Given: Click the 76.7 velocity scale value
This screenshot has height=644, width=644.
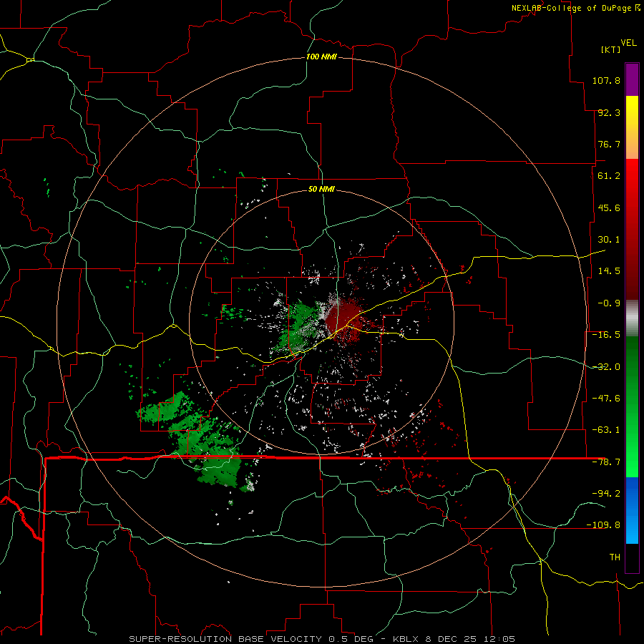Looking at the screenshot, I should [609, 144].
